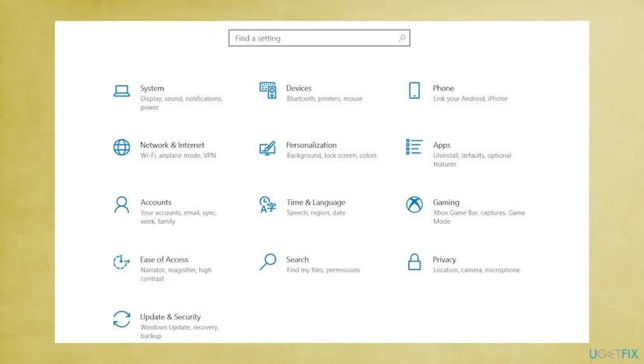Click the Update & Security arrows icon

[121, 319]
